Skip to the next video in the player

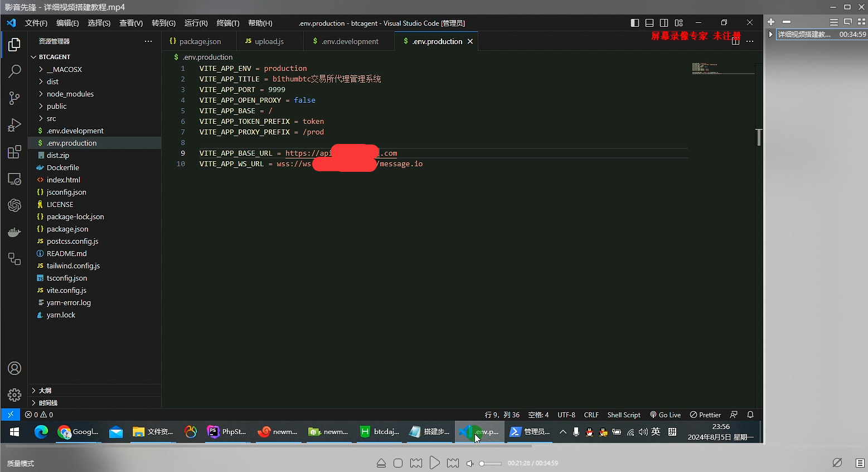pos(453,463)
